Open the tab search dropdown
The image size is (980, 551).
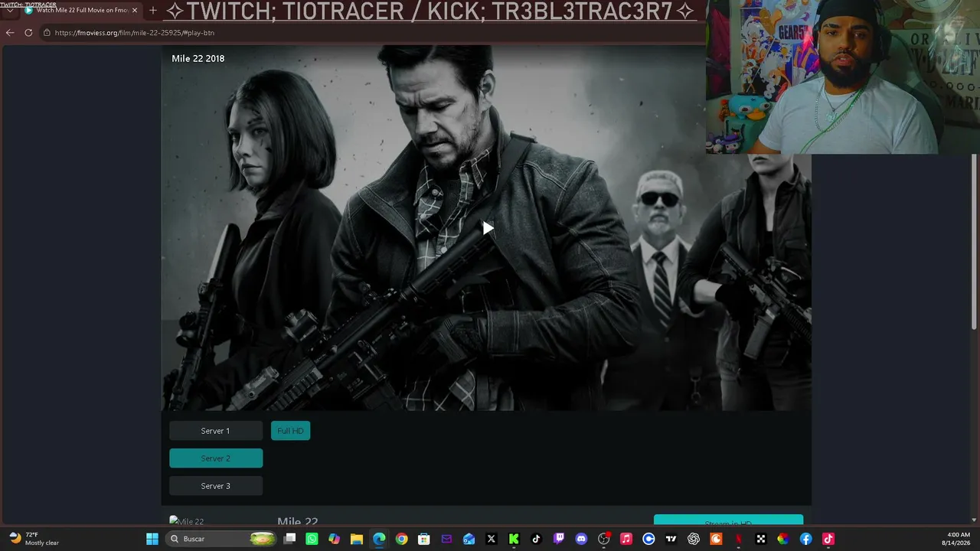[x=9, y=11]
